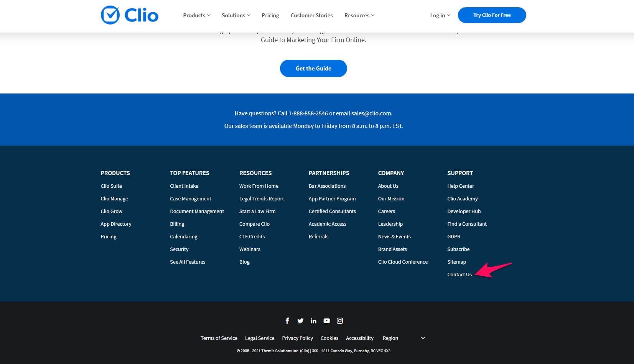The height and width of the screenshot is (364, 634).
Task: Visit Clio's LinkedIn profile icon
Action: [x=313, y=321]
